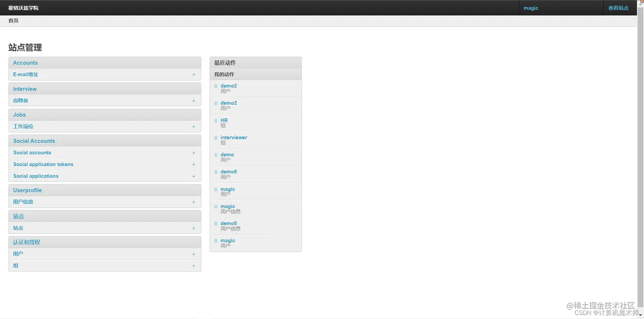Viewport: 644px width, 319px height.
Task: Add a 工作岗位 using its plus icon
Action: (193, 127)
